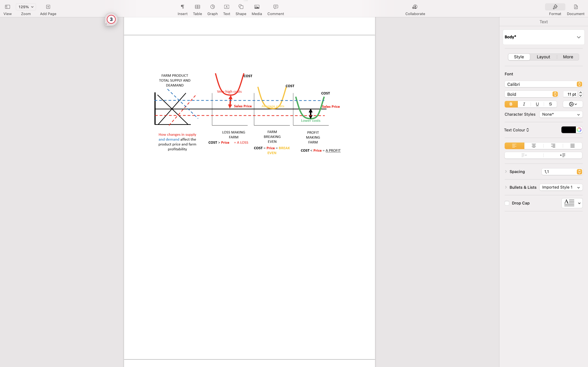Image resolution: width=588 pixels, height=367 pixels.
Task: Open the Calibri font dropdown
Action: (x=543, y=84)
